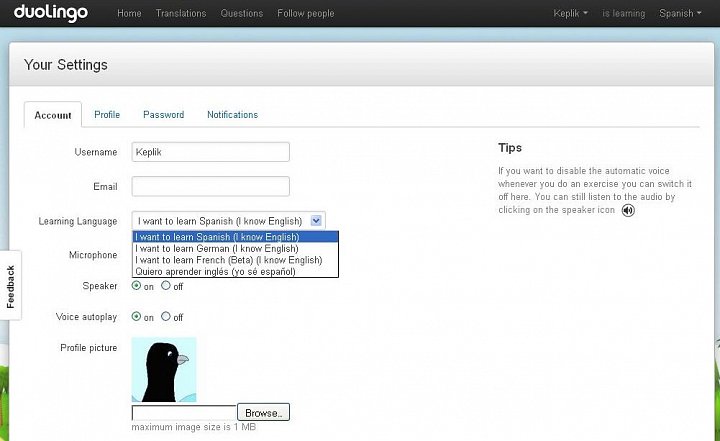Set Voice autoplay to off
The width and height of the screenshot is (720, 441).
166,317
